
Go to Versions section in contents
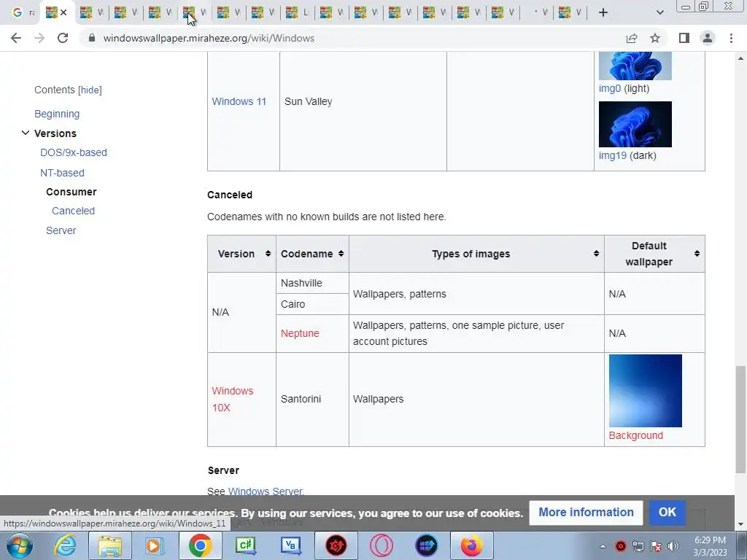coord(55,133)
